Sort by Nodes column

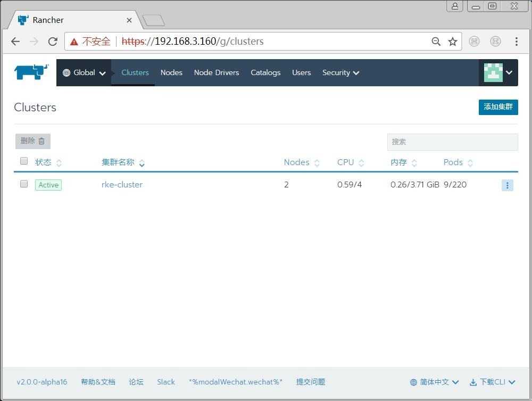click(302, 162)
